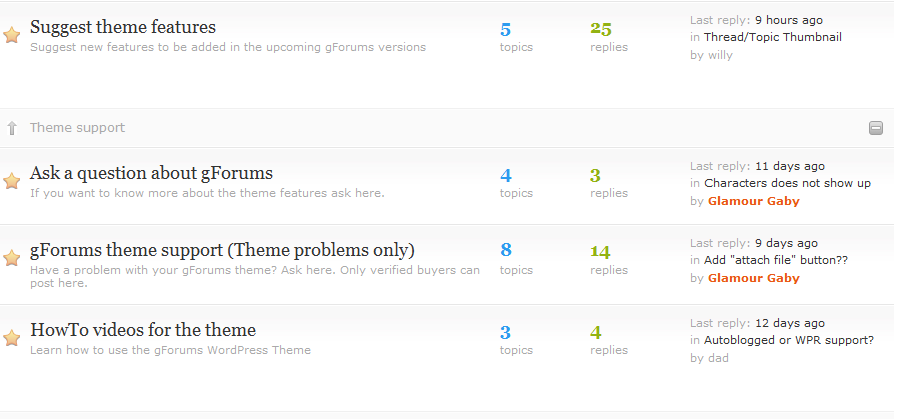This screenshot has width=919, height=419.
Task: Click star icon beside gForums theme support
Action: (x=12, y=258)
